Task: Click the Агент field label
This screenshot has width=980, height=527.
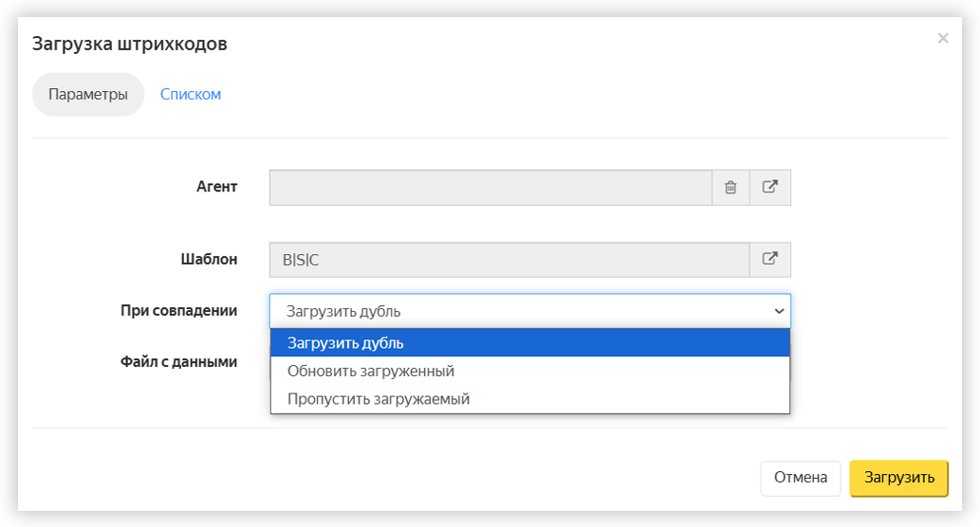Action: tap(217, 187)
